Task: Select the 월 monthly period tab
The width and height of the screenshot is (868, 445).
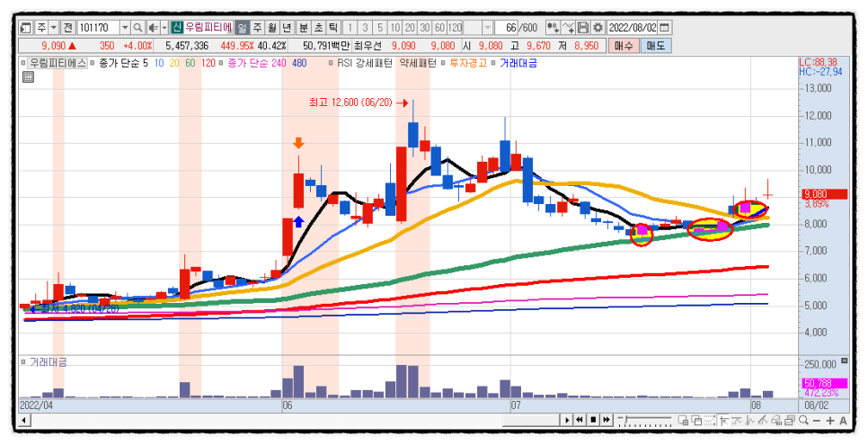Action: pos(271,27)
